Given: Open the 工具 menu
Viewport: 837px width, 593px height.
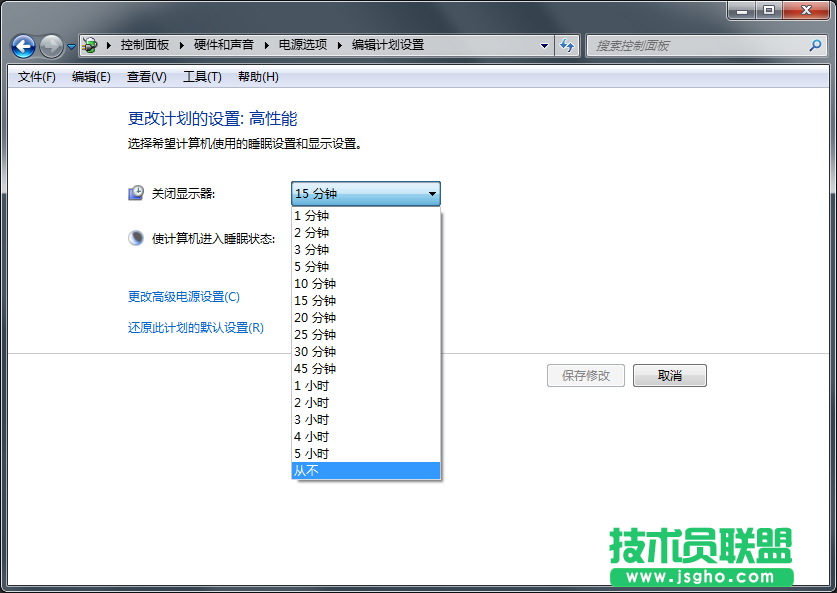Looking at the screenshot, I should pos(202,76).
